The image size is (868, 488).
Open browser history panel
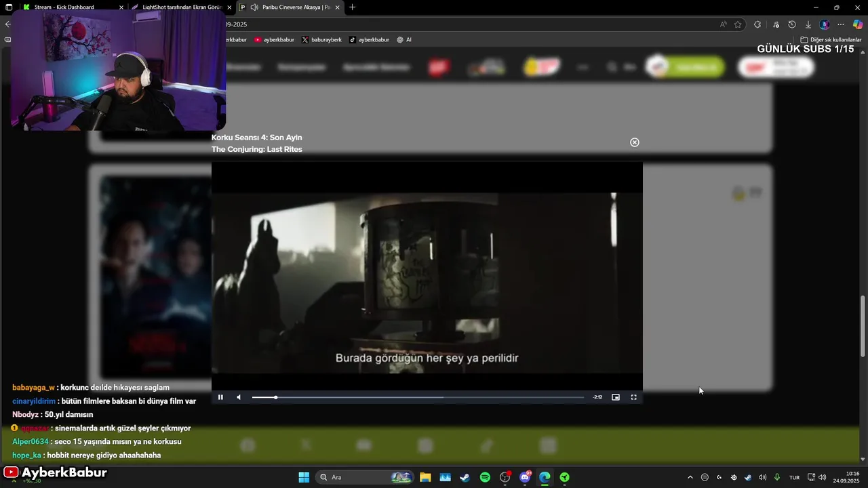pyautogui.click(x=792, y=24)
